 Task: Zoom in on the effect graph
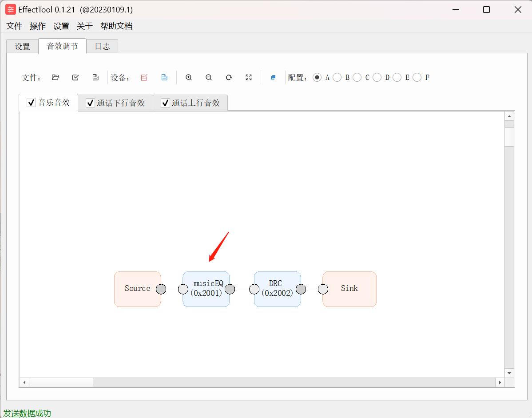[x=189, y=77]
